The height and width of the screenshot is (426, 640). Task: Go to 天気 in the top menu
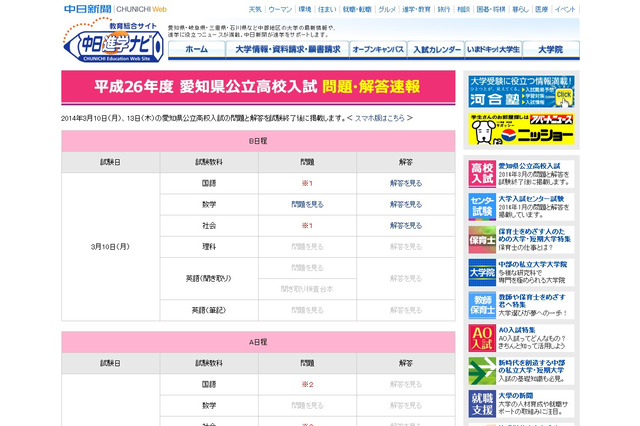pyautogui.click(x=255, y=9)
